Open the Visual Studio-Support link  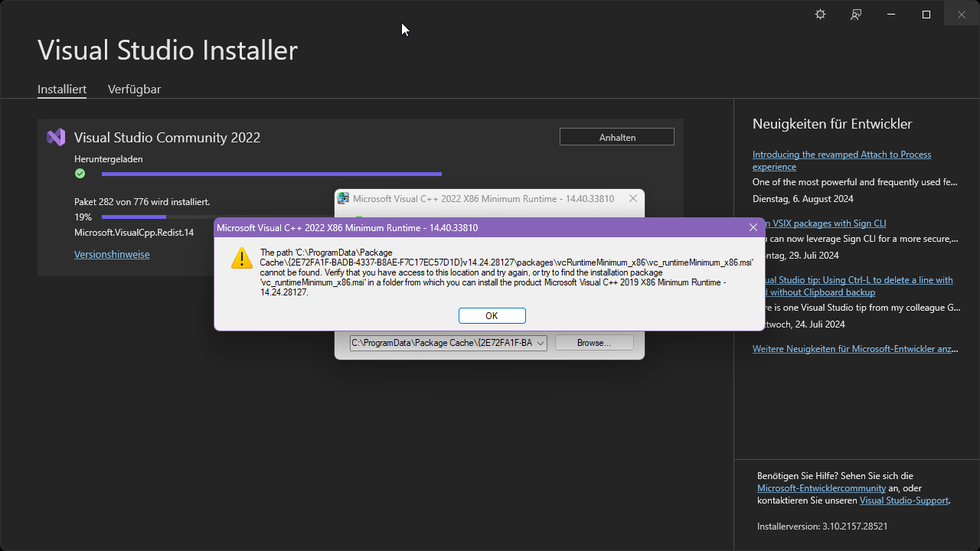point(904,500)
